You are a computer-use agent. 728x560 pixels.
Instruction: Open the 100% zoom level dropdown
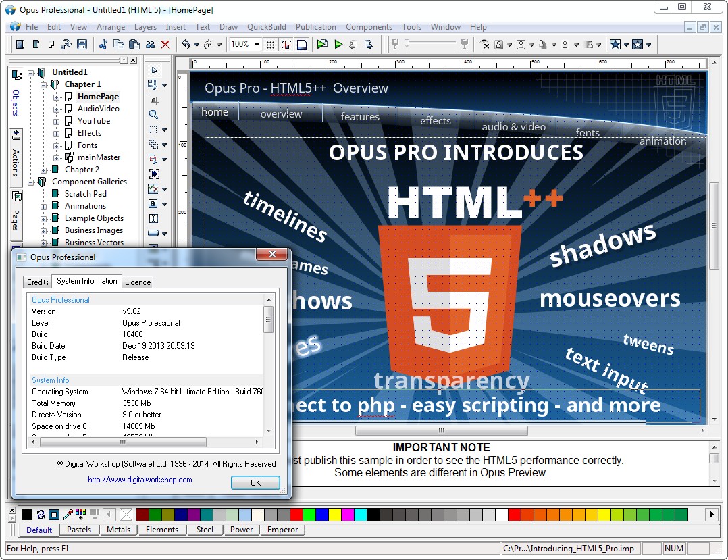coord(257,45)
